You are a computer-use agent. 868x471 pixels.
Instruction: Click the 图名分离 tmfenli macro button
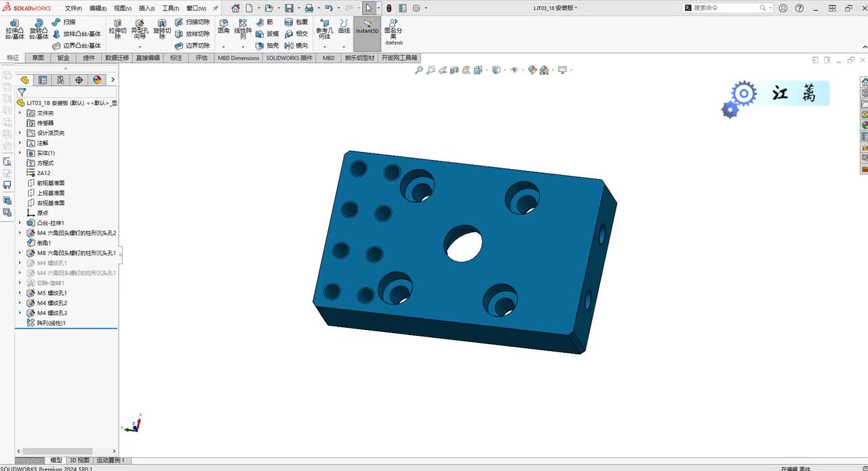coord(393,31)
